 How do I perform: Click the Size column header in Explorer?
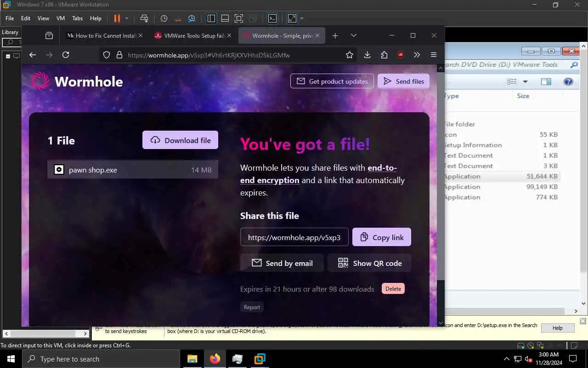pos(523,96)
